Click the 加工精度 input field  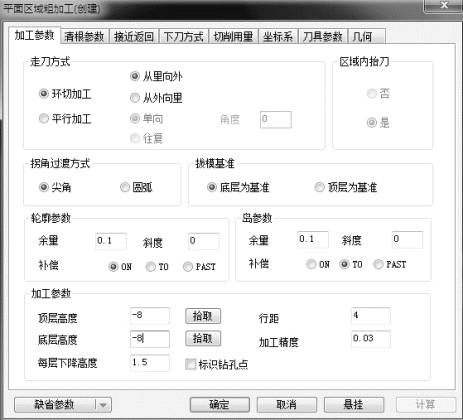click(x=371, y=339)
